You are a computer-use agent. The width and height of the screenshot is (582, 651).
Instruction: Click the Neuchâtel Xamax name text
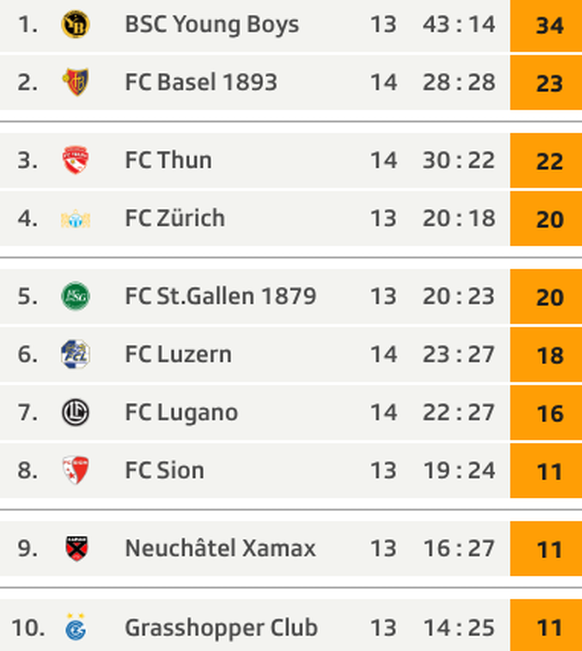click(220, 548)
